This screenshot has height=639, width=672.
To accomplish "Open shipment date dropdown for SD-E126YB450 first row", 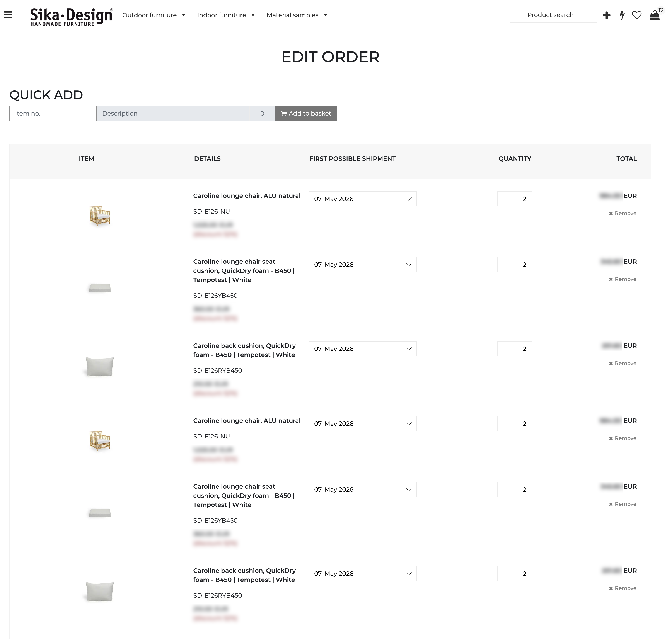I will [x=363, y=265].
